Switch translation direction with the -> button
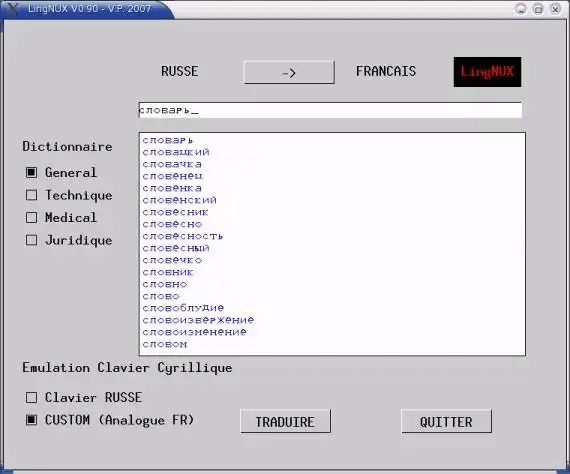 pos(289,72)
